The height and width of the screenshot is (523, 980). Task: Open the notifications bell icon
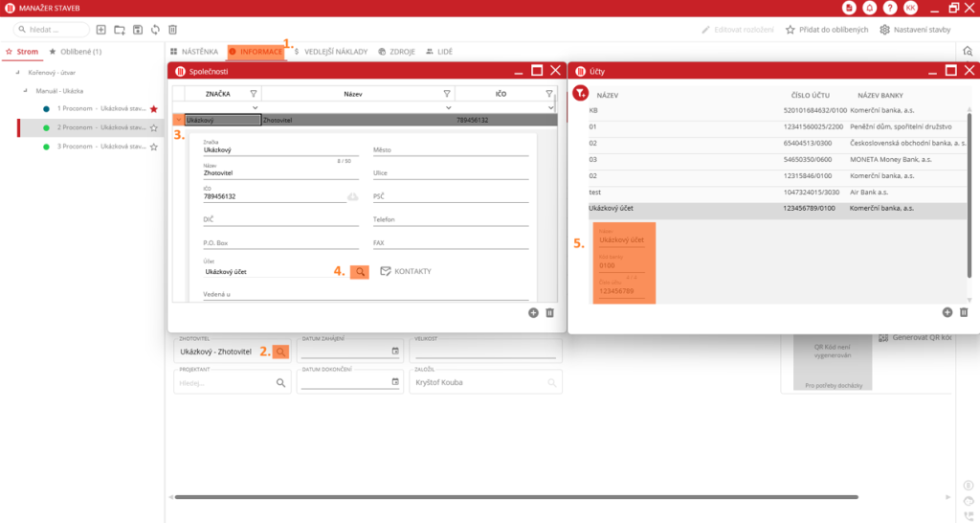869,8
